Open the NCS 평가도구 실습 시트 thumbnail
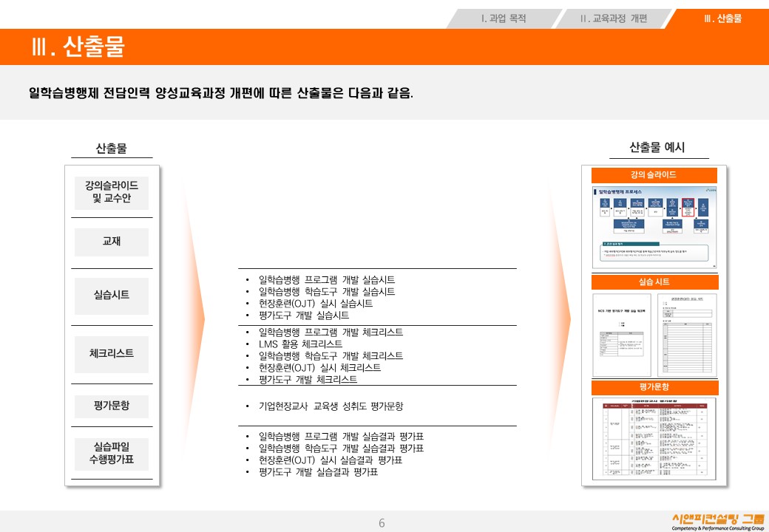The width and height of the screenshot is (769, 532). click(621, 335)
